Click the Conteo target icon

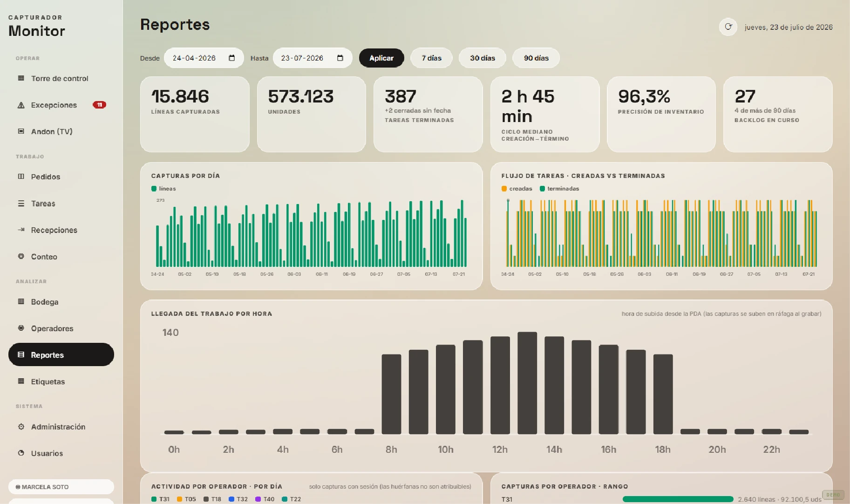tap(21, 256)
